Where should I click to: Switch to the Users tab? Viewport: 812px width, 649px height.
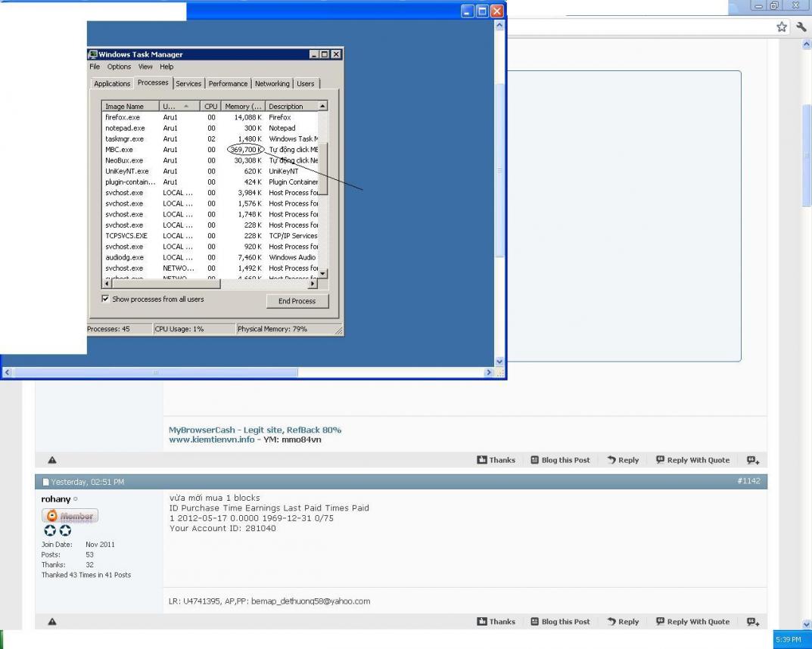306,84
